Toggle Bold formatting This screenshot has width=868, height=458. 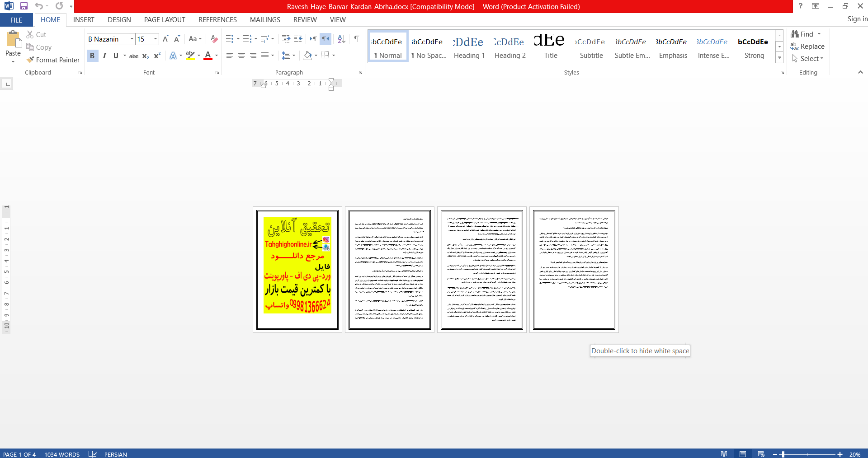pos(92,56)
